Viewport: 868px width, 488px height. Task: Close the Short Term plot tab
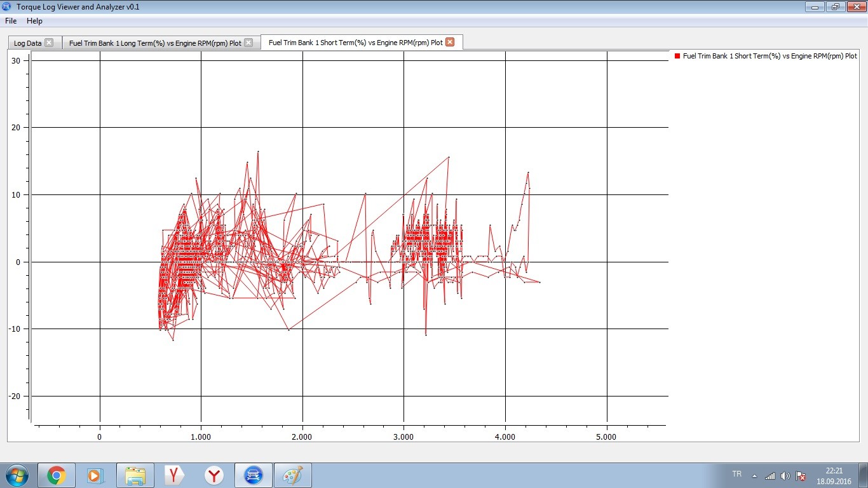[x=450, y=43]
